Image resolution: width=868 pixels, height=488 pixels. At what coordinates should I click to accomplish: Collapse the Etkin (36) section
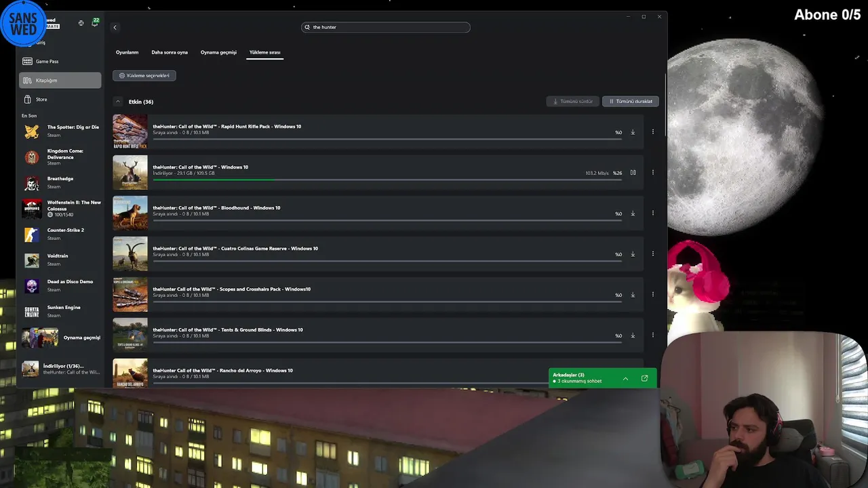tap(117, 102)
